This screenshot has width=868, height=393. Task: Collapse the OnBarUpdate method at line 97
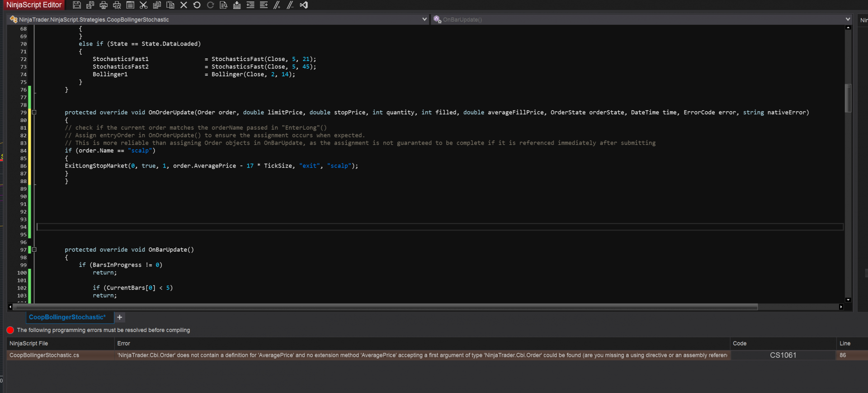pos(34,250)
